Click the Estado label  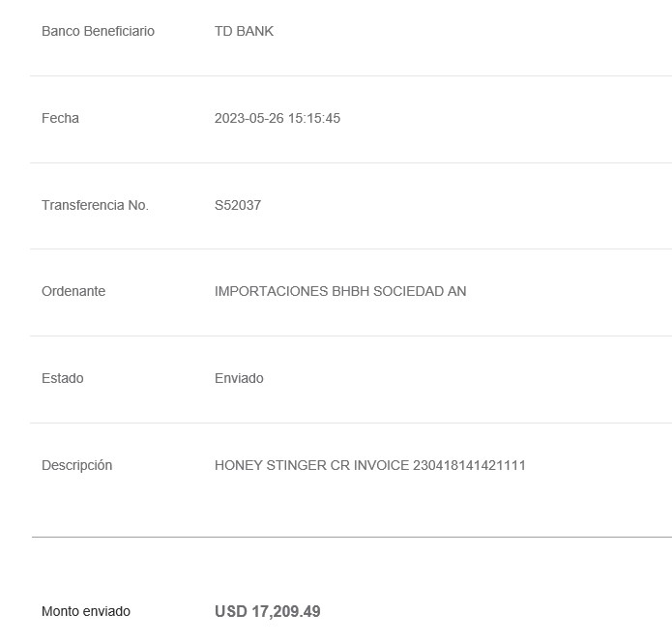coord(63,378)
